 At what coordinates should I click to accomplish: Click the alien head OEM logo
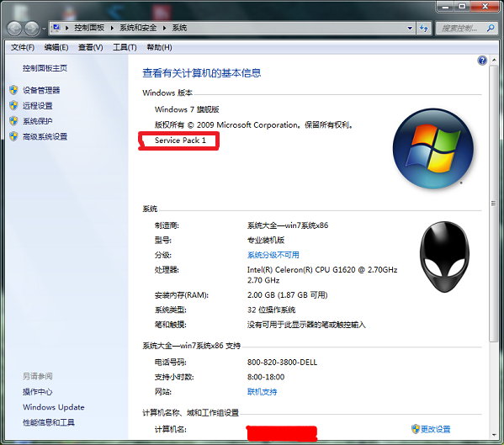444,257
